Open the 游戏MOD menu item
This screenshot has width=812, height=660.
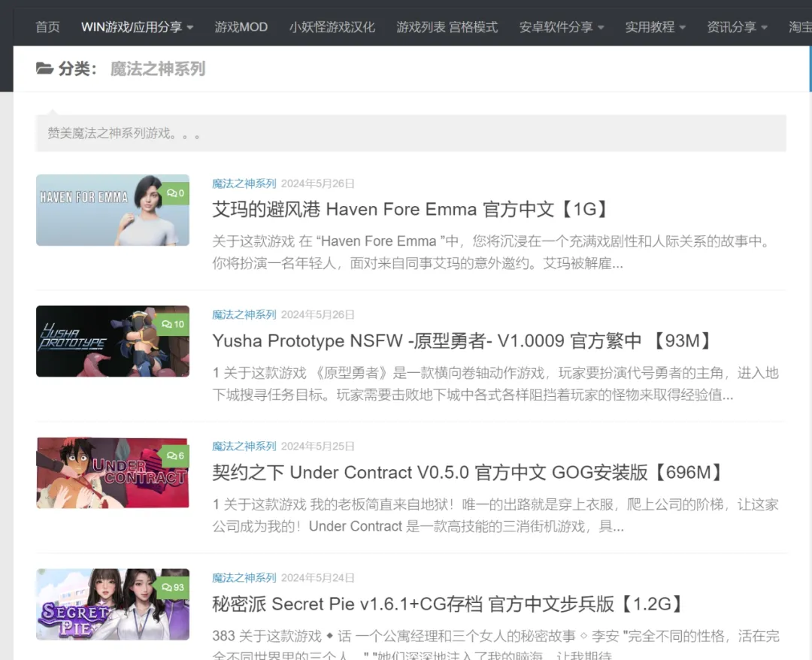click(241, 27)
